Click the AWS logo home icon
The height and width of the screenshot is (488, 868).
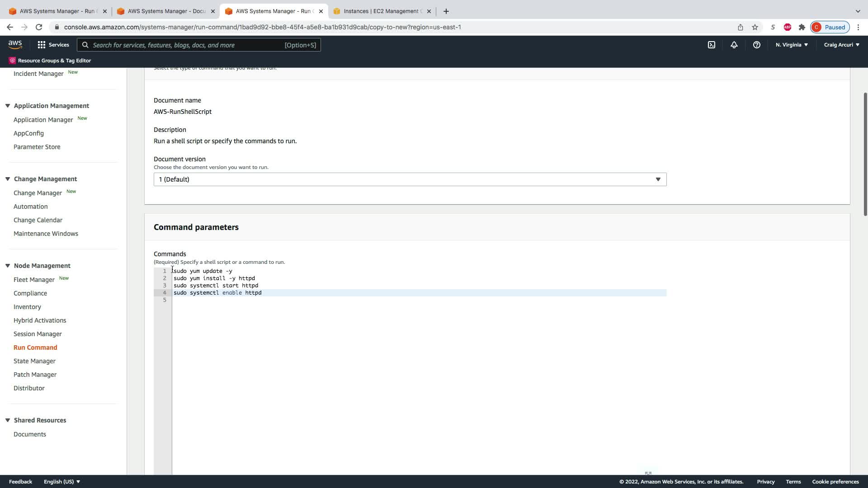(x=15, y=44)
